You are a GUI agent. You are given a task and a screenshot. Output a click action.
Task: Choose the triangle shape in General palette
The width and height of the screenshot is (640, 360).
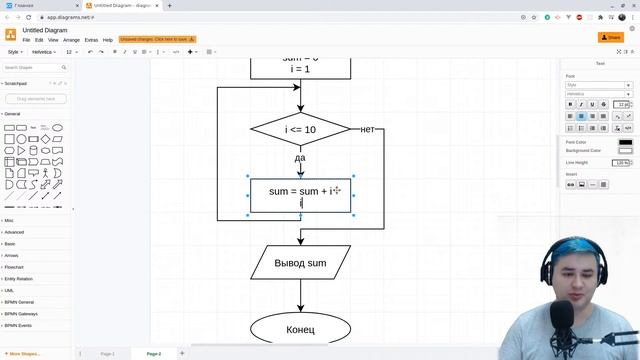click(21, 150)
